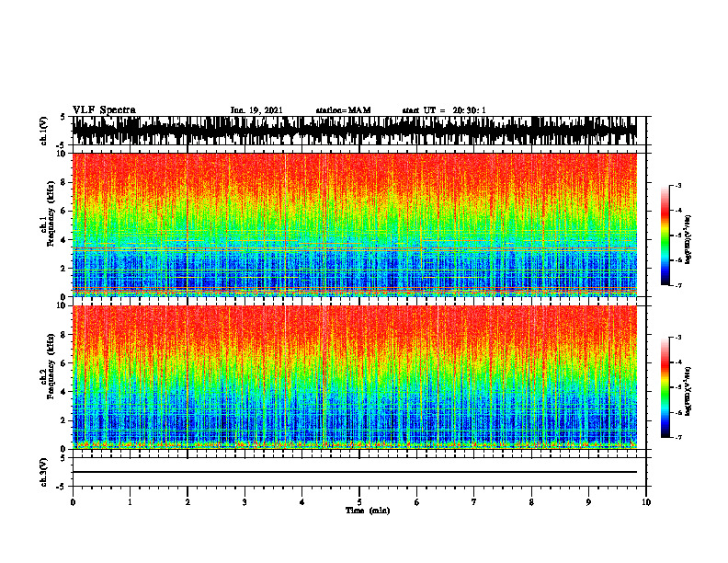The image size is (728, 563).
Task: Click inside the ch.1 spectrogram panel
Action: point(354,224)
